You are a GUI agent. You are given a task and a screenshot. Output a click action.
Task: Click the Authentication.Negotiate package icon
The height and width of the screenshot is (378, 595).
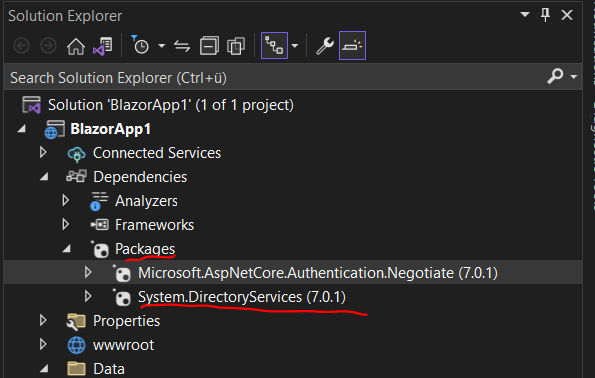point(122,273)
